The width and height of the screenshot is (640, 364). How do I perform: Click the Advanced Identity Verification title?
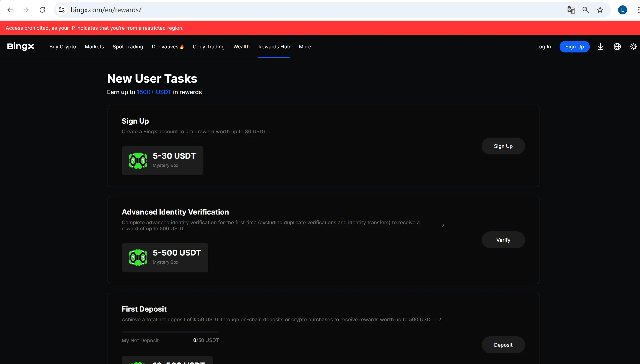(175, 212)
